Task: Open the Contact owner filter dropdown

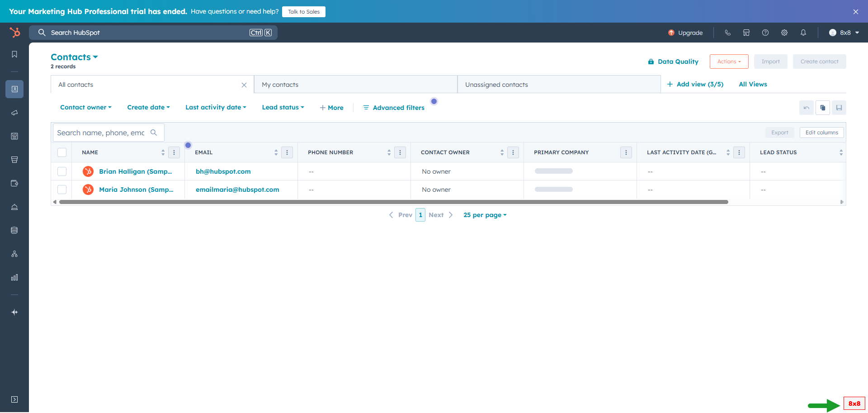Action: [x=86, y=107]
